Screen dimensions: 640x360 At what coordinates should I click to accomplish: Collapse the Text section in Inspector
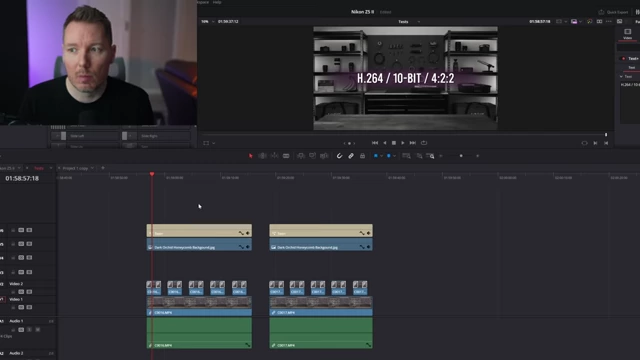(x=621, y=77)
